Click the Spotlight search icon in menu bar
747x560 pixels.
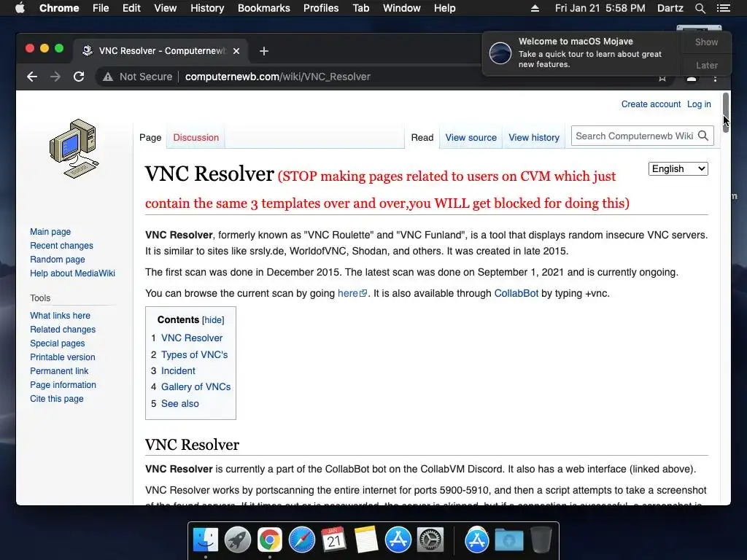[700, 8]
